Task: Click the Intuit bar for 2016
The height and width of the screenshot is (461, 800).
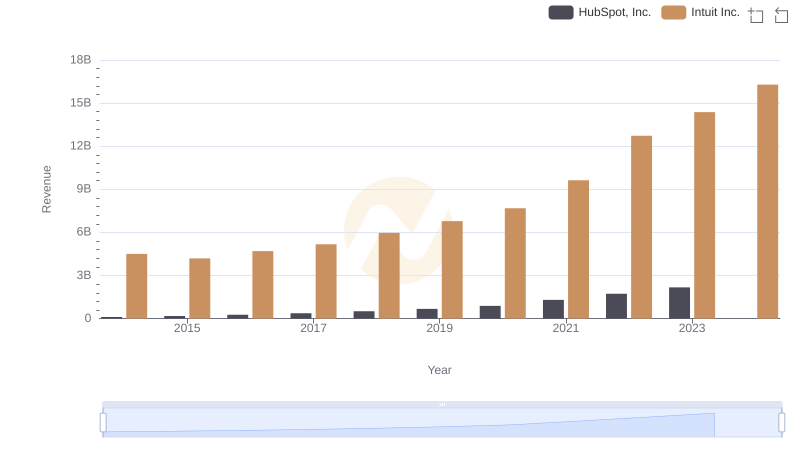Action: 263,285
